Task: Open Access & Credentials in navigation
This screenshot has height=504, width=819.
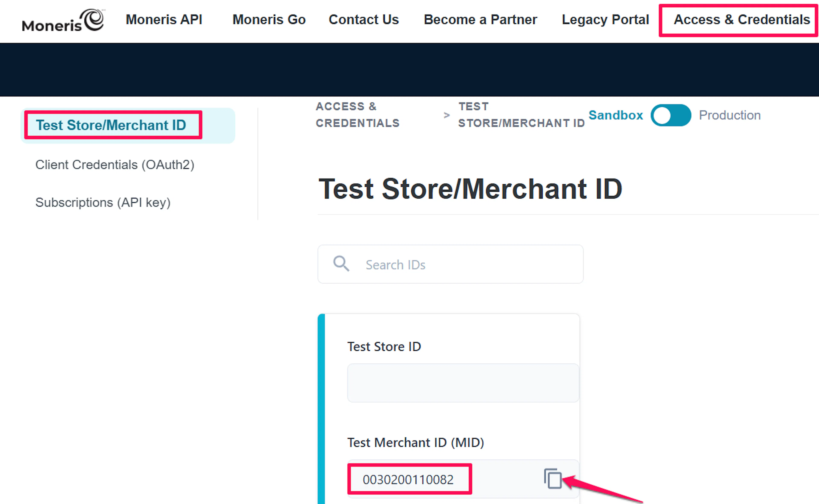Action: (742, 20)
